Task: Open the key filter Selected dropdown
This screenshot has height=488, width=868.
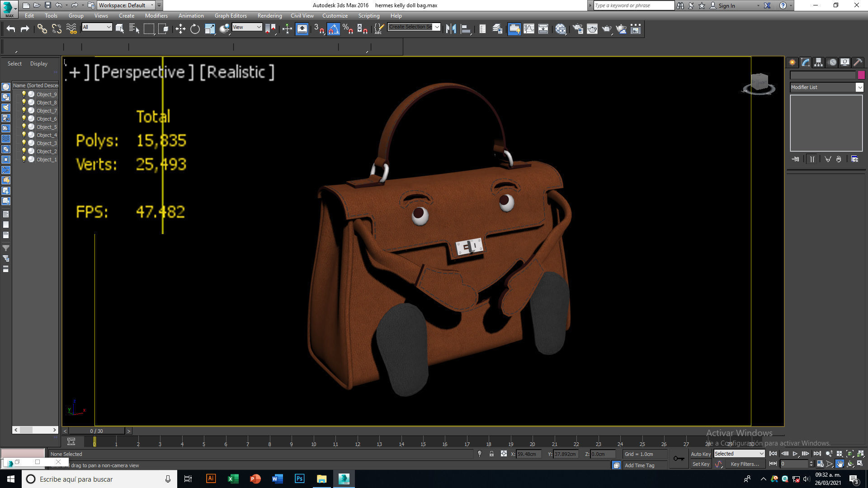Action: pos(739,454)
